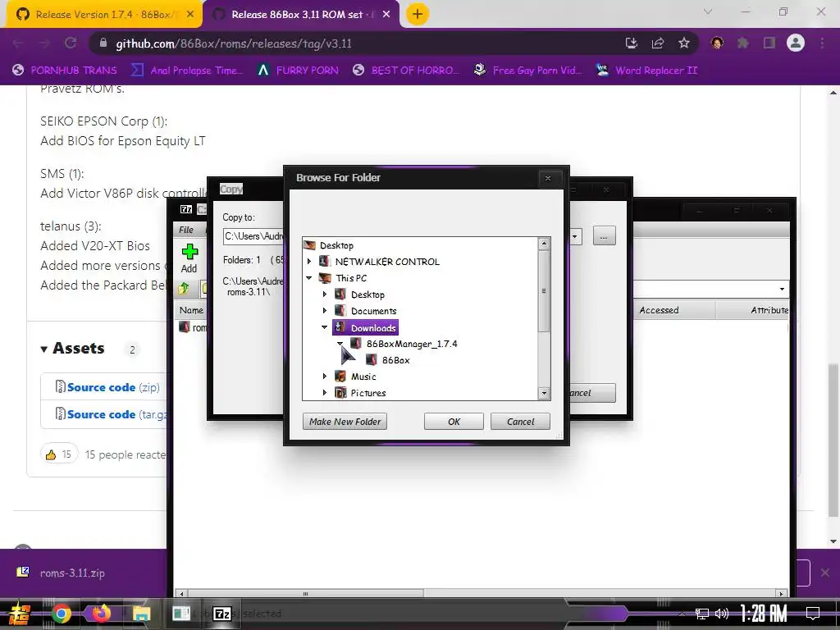This screenshot has height=630, width=840.
Task: Collapse the This PC node
Action: [309, 278]
